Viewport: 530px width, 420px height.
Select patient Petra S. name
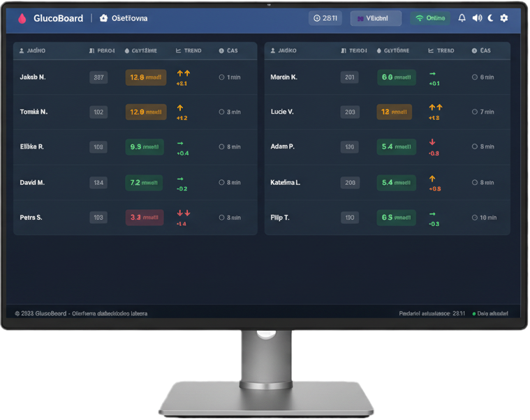coord(31,218)
